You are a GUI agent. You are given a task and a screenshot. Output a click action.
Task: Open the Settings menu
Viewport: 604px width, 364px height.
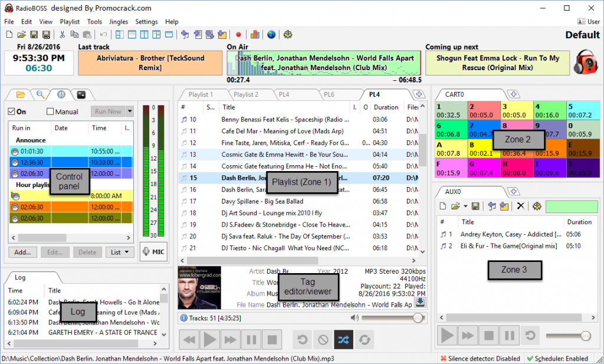point(146,22)
